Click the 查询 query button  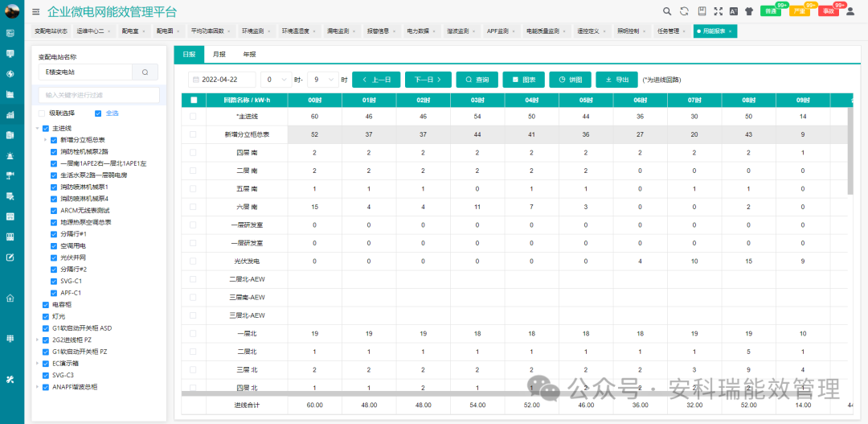click(x=477, y=80)
